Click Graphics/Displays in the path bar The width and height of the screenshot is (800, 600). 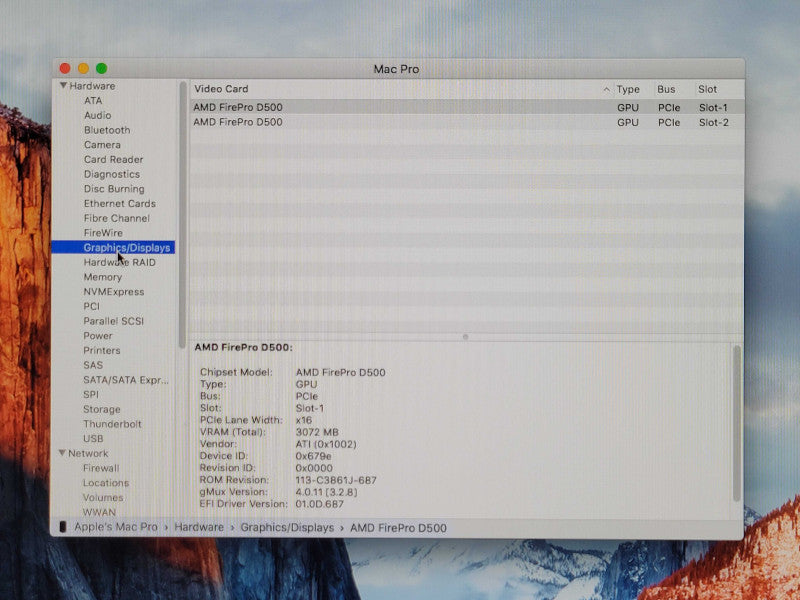click(287, 528)
